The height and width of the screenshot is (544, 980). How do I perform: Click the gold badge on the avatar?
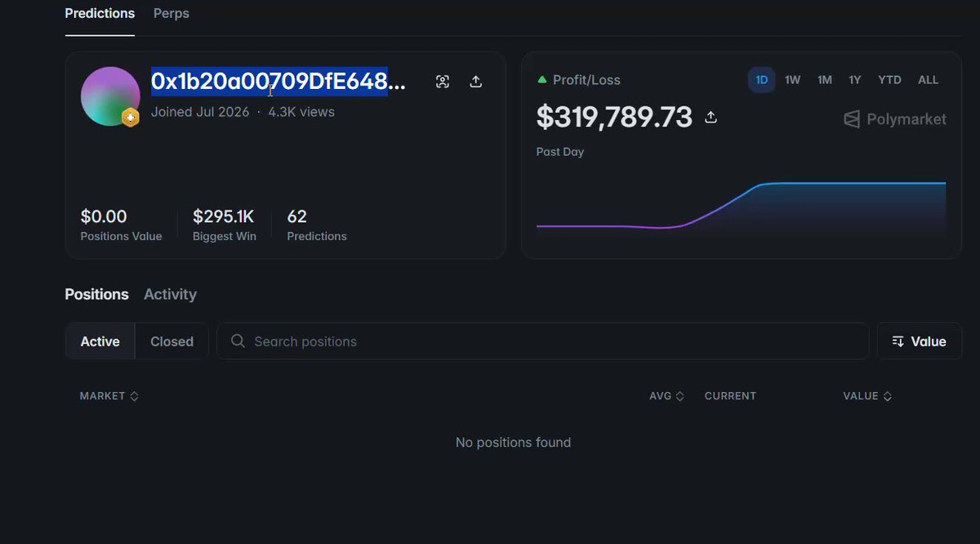[x=130, y=118]
